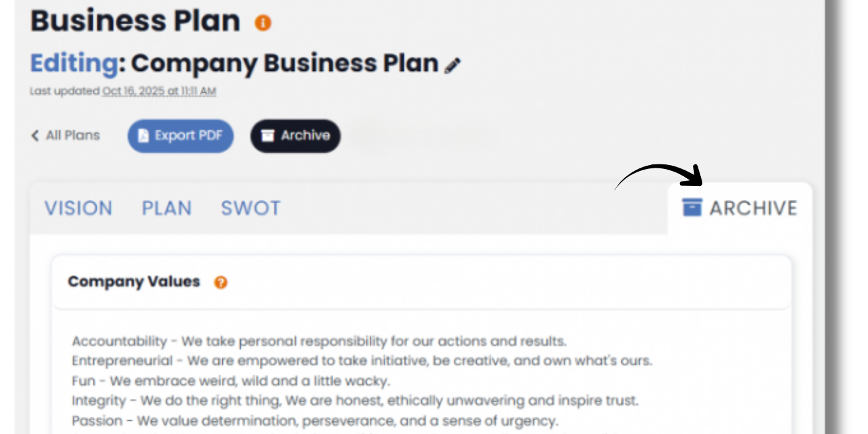Click the Passion line in values text
Screen dimensions: 868x434
pyautogui.click(x=315, y=420)
